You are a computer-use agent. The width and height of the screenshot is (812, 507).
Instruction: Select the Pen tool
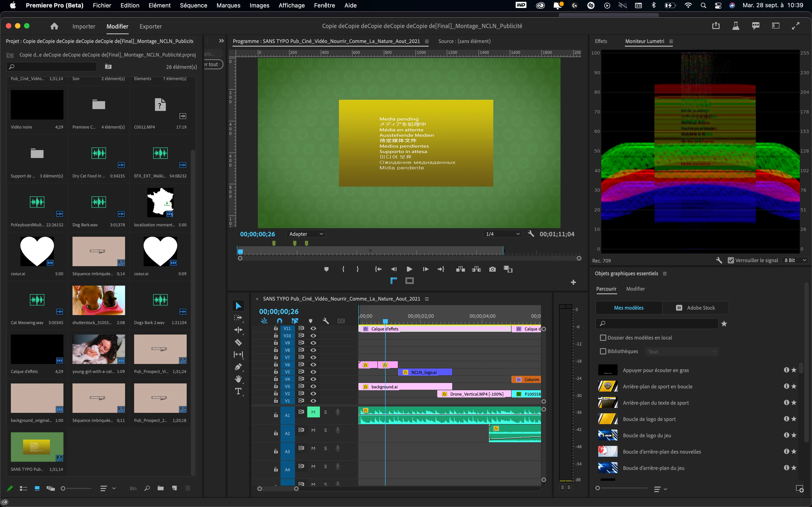point(238,367)
